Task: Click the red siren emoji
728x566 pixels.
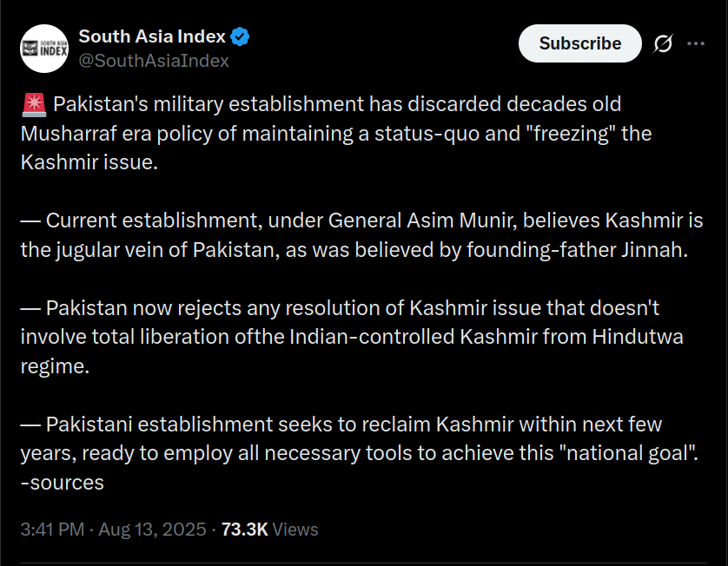Action: click(x=33, y=105)
